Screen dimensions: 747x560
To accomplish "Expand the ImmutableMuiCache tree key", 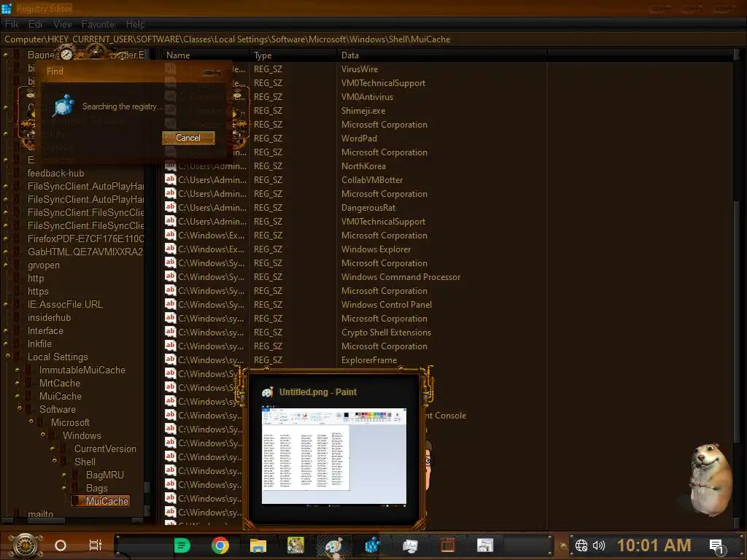I will point(18,370).
